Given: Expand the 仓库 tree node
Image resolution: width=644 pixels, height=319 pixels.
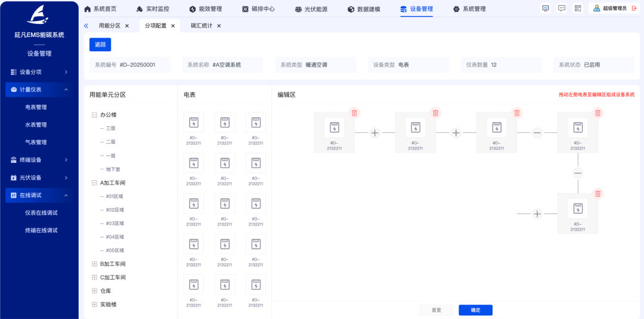Looking at the screenshot, I should click(94, 291).
